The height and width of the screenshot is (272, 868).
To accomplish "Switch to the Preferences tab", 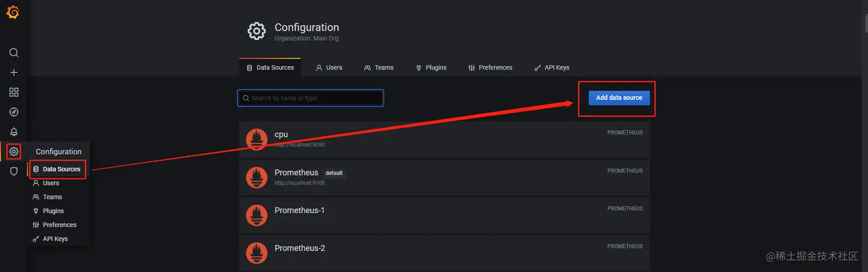I will pyautogui.click(x=490, y=68).
